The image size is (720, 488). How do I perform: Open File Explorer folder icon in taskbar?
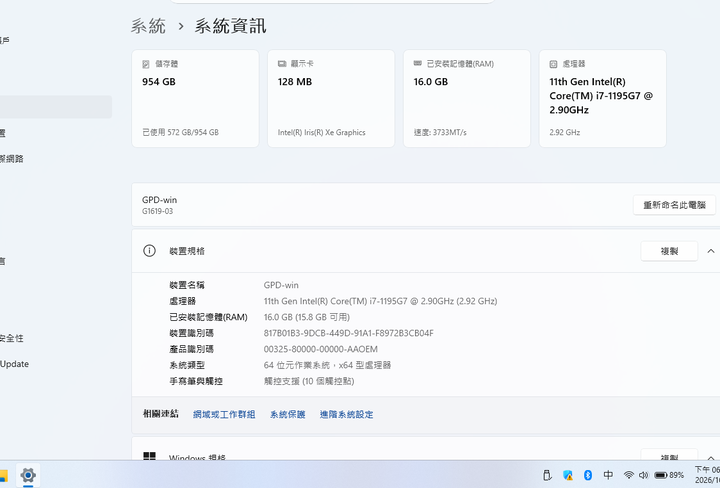coord(4,475)
